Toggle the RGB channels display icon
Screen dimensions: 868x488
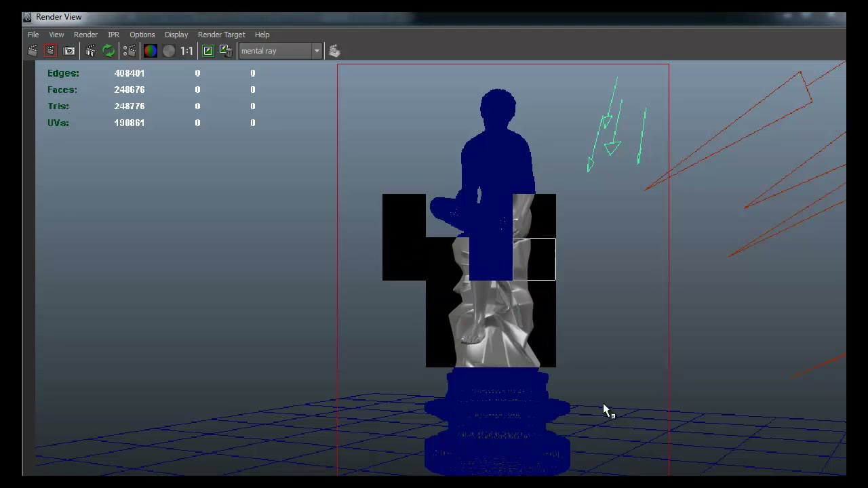point(150,51)
